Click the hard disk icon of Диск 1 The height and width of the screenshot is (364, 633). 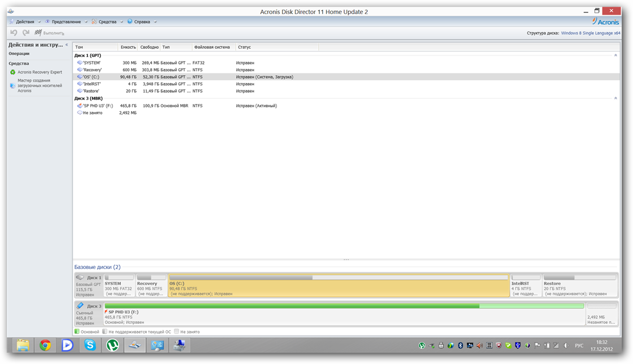80,277
